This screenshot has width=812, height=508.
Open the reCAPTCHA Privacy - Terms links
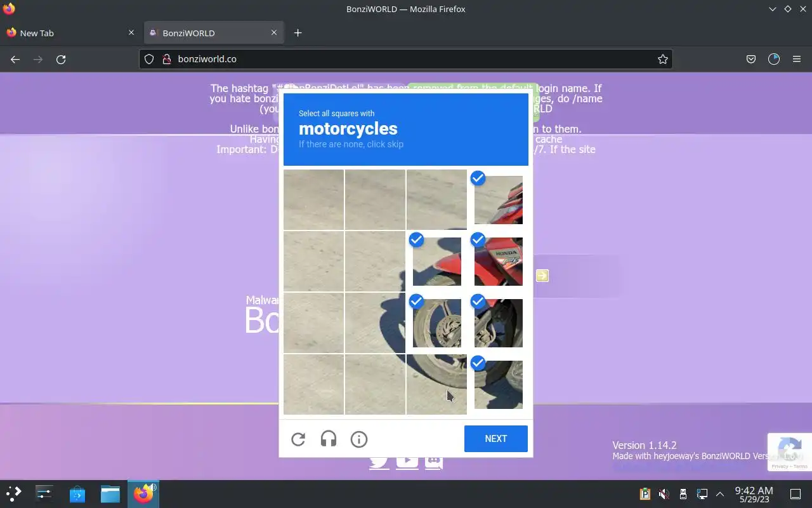790,466
